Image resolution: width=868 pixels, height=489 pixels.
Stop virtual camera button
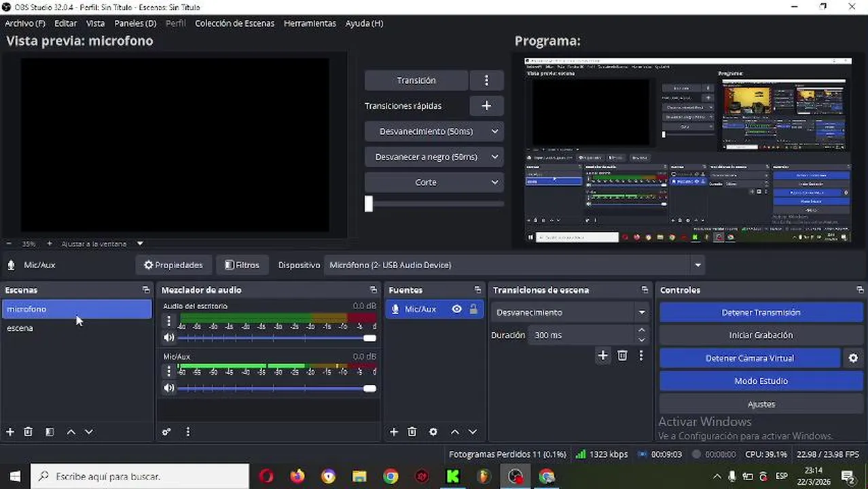[x=750, y=358]
